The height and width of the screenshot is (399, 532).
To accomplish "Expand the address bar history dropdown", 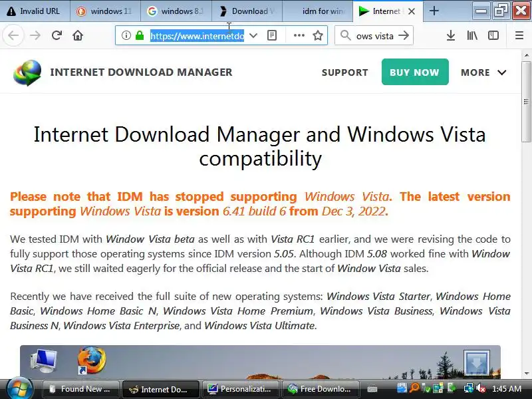I will [x=253, y=35].
